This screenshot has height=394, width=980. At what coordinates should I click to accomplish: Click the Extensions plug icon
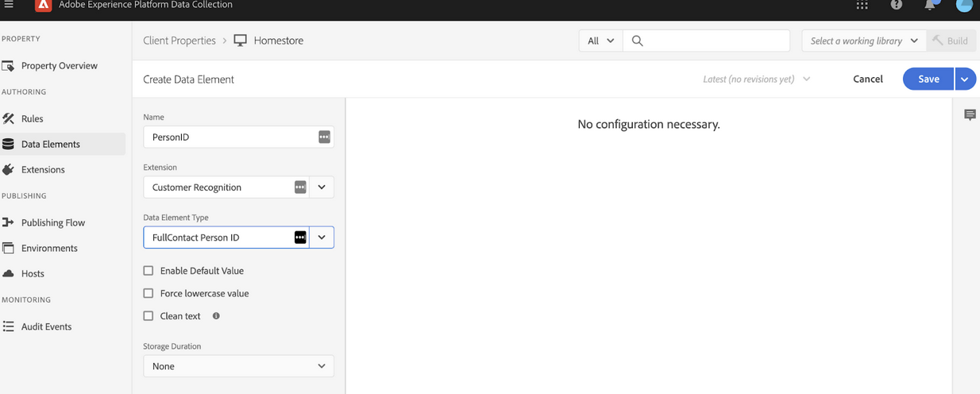9,169
